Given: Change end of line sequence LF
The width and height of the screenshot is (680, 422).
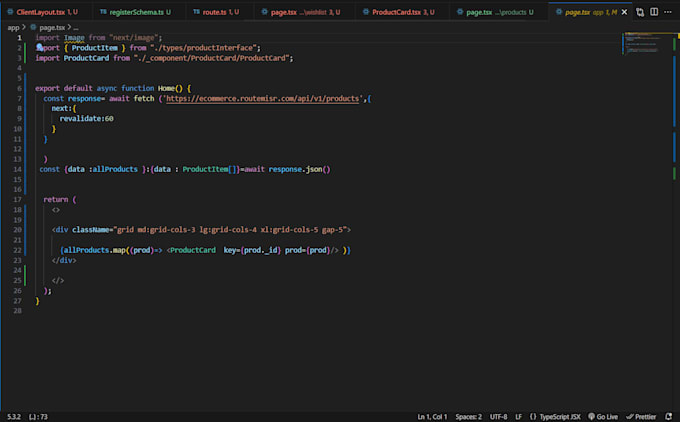Looking at the screenshot, I should point(519,417).
